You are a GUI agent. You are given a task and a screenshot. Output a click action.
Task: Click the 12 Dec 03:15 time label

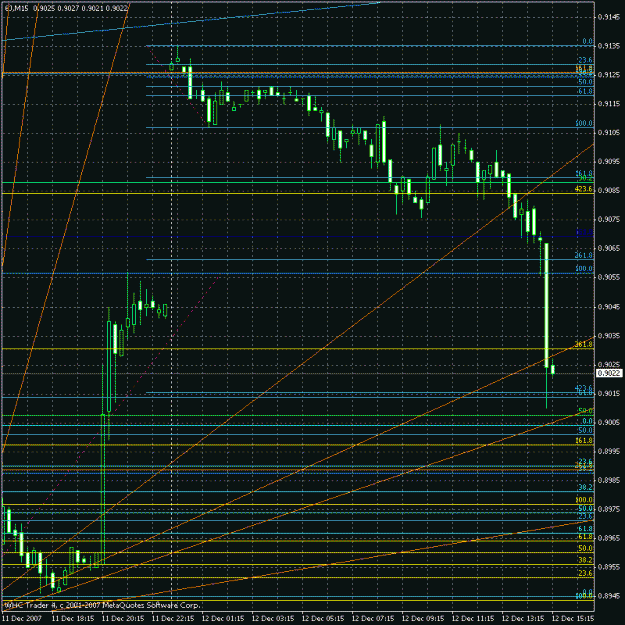pyautogui.click(x=273, y=618)
